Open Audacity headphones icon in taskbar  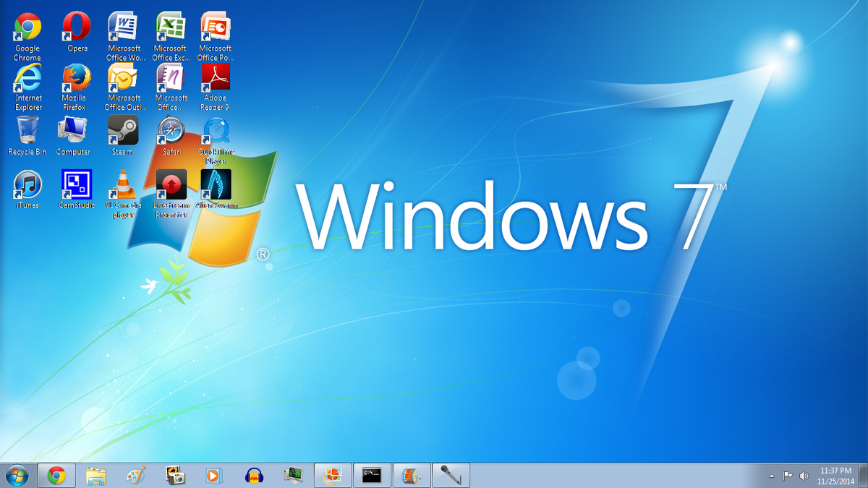click(253, 475)
